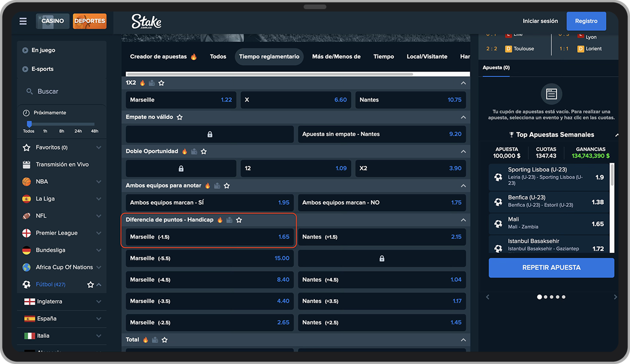Open Iniciar sesión
Viewport: 630px width, 364px height.
coord(540,21)
